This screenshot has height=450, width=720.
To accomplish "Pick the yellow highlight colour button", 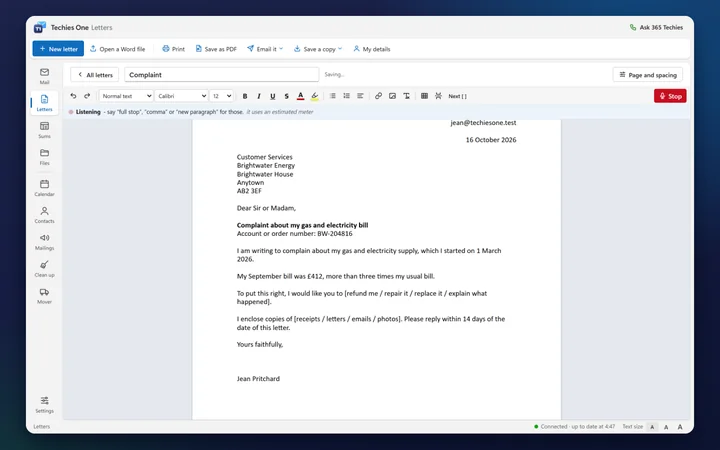I will (x=315, y=96).
